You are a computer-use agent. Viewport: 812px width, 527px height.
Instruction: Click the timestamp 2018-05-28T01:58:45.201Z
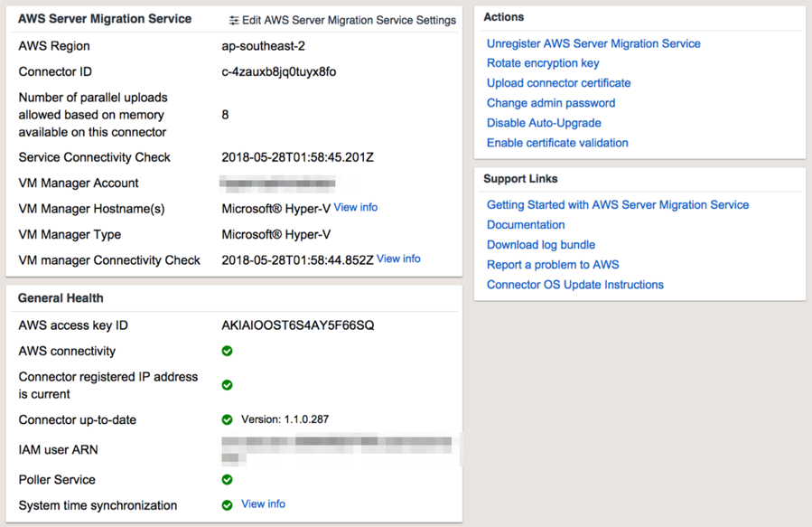tap(297, 157)
